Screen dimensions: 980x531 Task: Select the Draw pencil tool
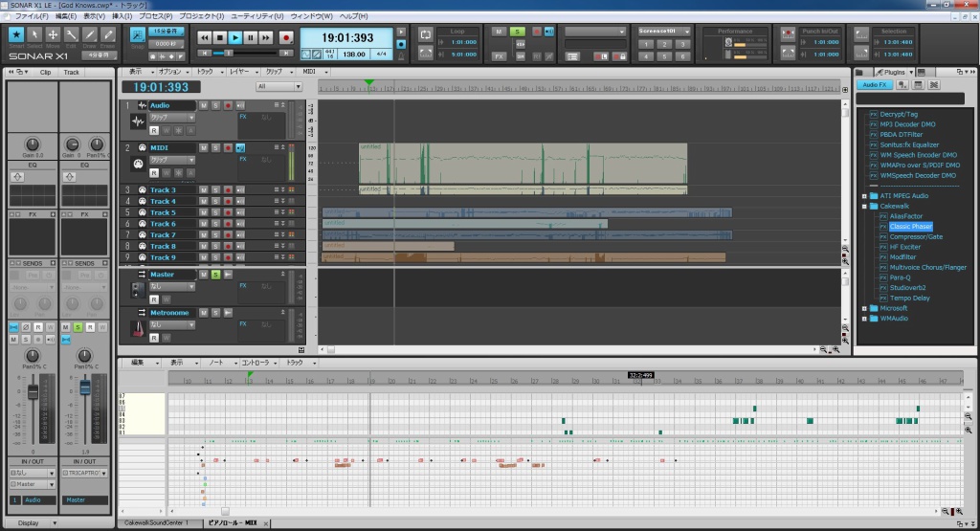(89, 35)
